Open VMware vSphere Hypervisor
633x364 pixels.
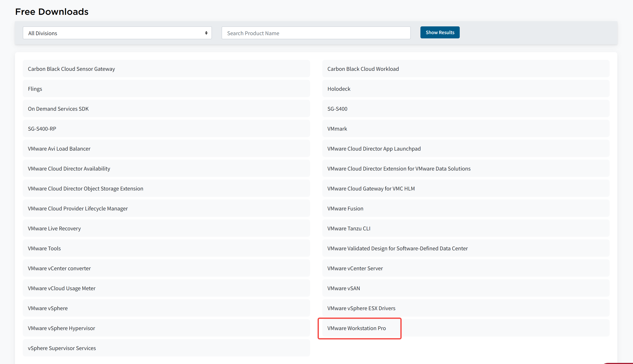click(x=166, y=328)
